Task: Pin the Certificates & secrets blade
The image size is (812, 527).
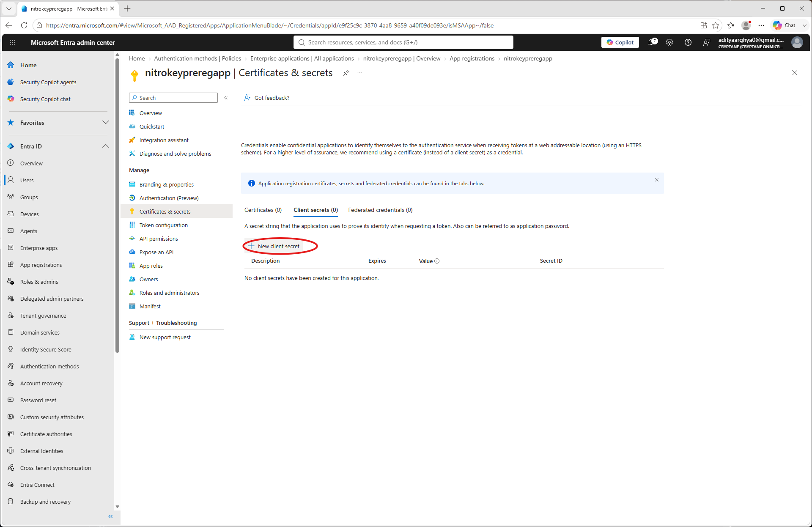Action: (x=346, y=73)
